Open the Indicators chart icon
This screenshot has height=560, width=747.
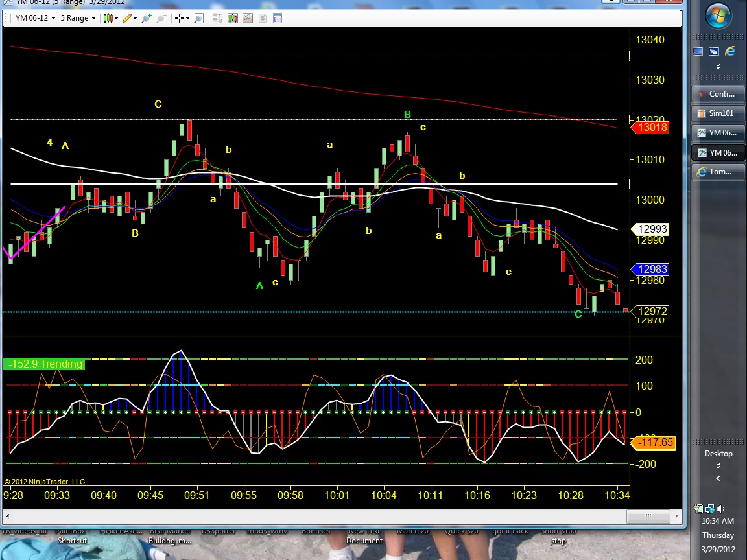pyautogui.click(x=248, y=18)
